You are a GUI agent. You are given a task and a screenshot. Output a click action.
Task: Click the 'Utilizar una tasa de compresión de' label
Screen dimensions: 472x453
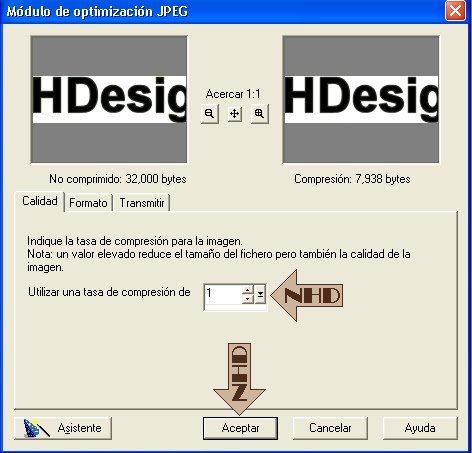click(109, 292)
